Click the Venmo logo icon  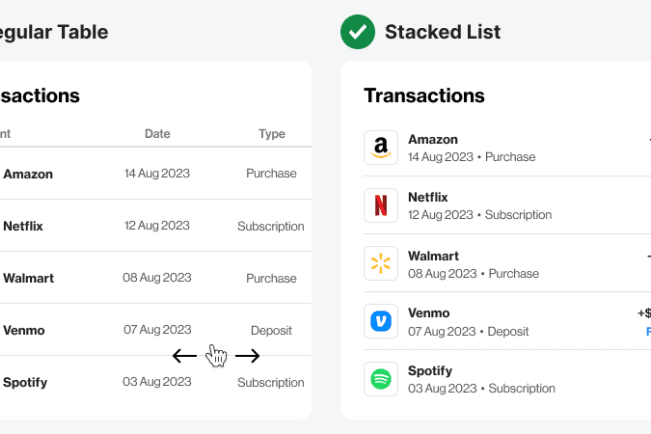(x=380, y=322)
